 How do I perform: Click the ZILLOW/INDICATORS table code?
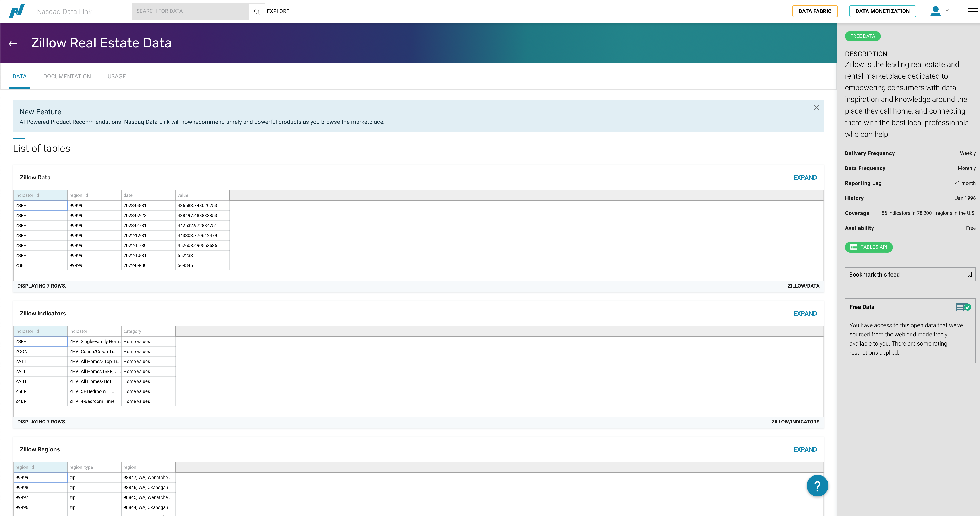pos(795,422)
